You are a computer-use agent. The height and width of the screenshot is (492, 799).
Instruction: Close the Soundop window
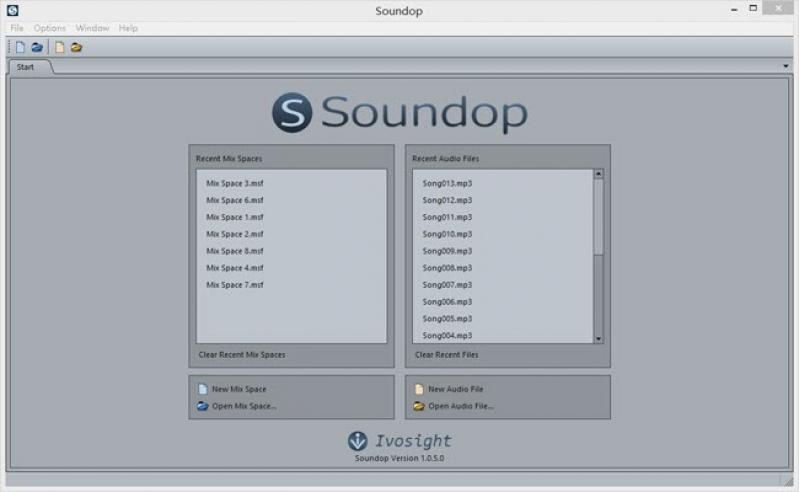tap(779, 8)
